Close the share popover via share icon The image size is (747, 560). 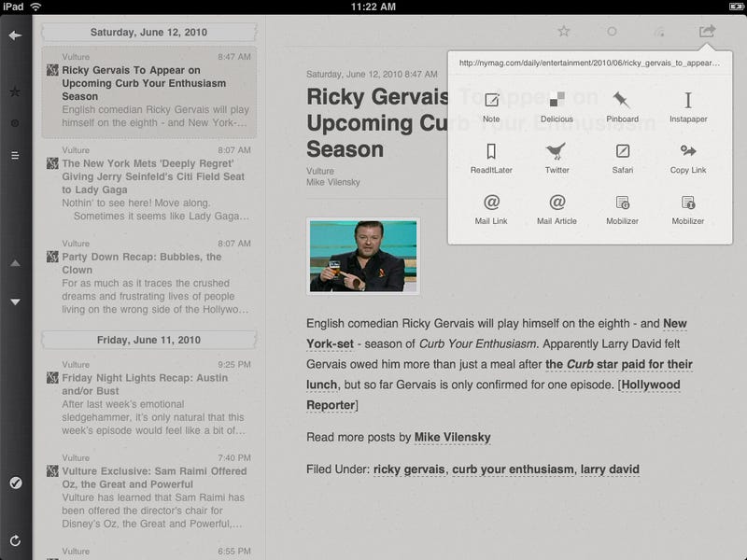(x=707, y=31)
